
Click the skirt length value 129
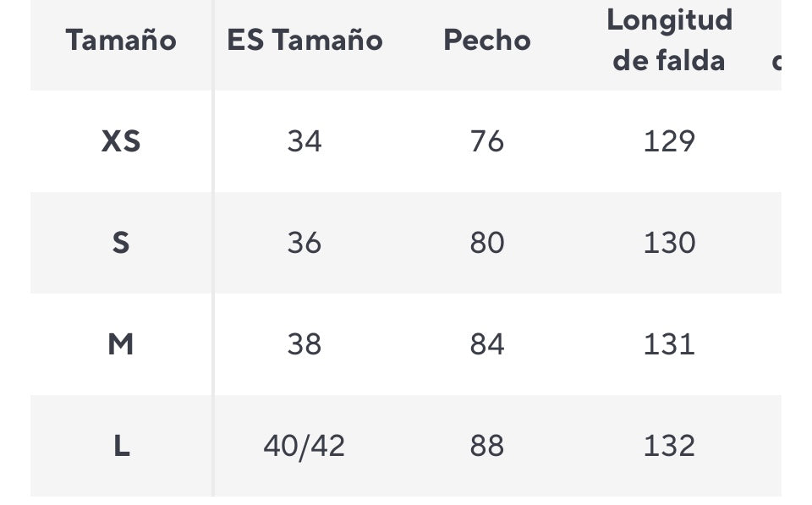click(x=669, y=141)
